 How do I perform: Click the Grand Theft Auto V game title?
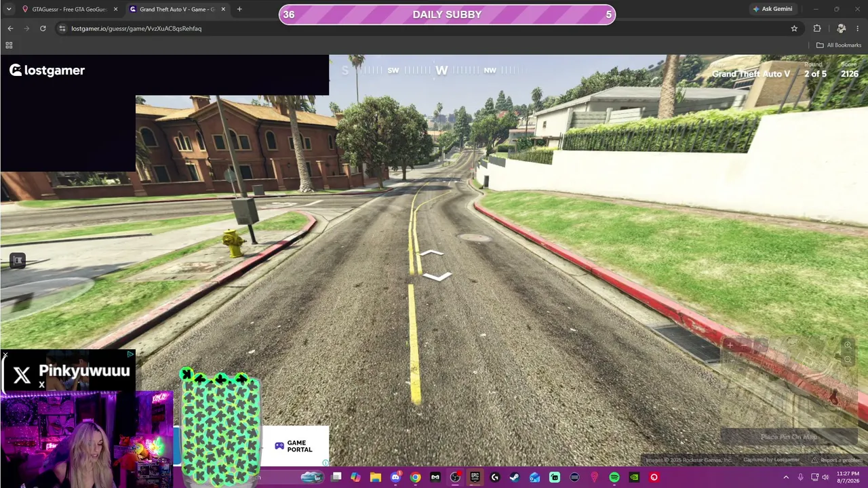pos(751,74)
